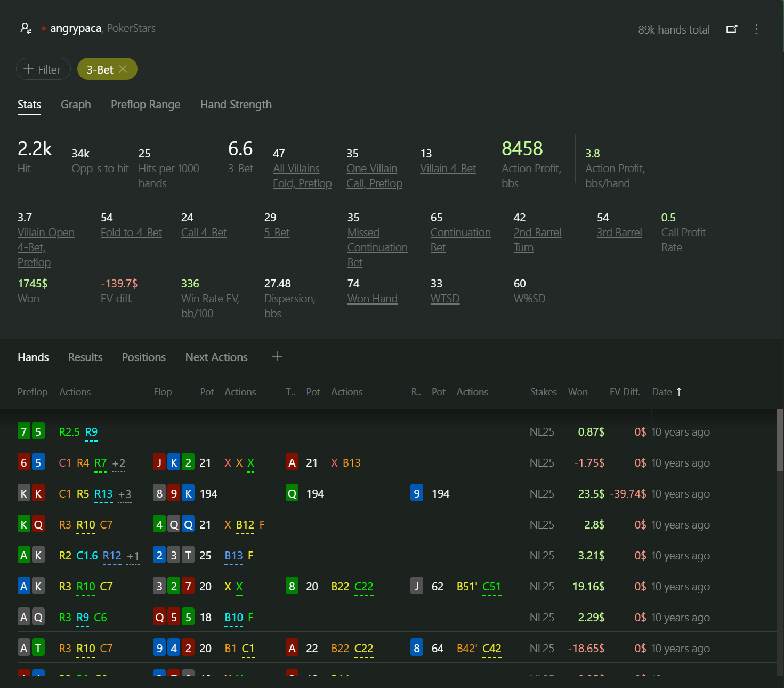This screenshot has height=688, width=784.
Task: Click the 6 5 hole cards in second row
Action: tap(31, 462)
